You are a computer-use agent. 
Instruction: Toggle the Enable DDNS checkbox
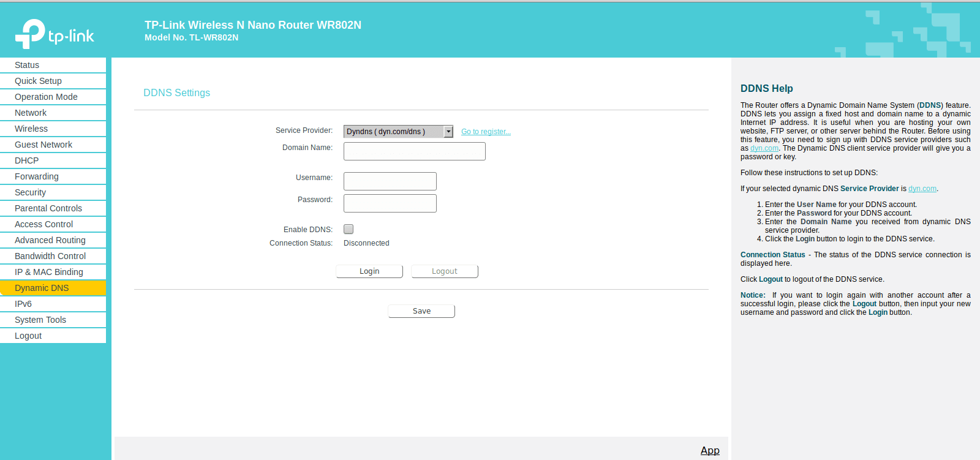point(349,229)
